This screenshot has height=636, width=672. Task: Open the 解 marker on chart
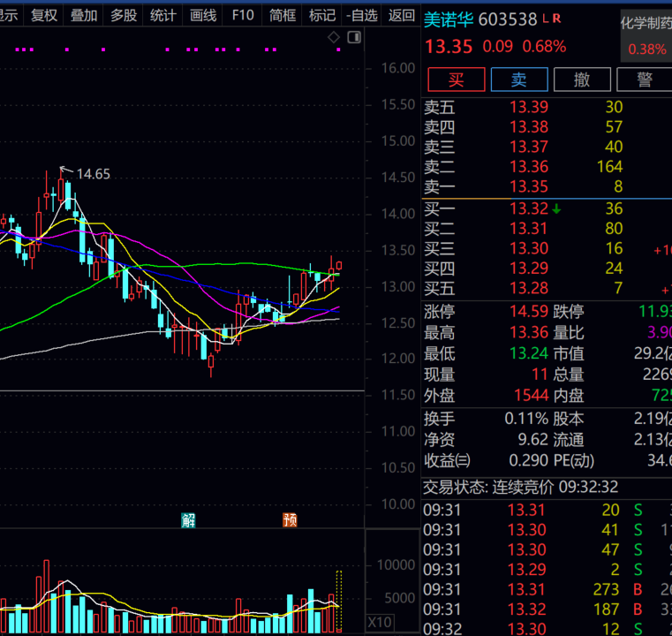(188, 520)
